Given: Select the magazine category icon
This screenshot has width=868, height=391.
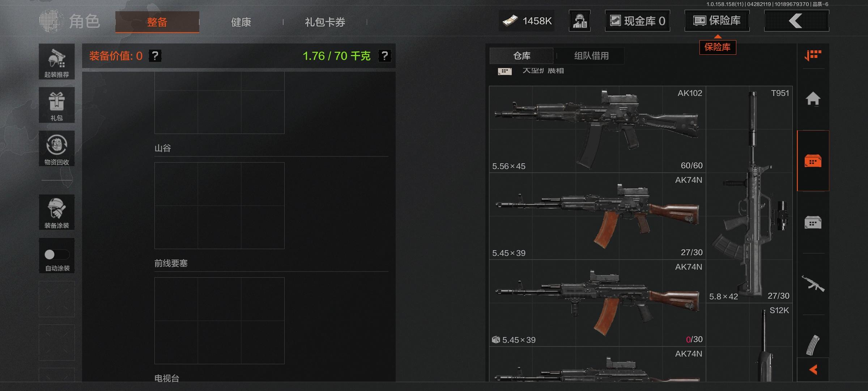Looking at the screenshot, I should click(813, 345).
